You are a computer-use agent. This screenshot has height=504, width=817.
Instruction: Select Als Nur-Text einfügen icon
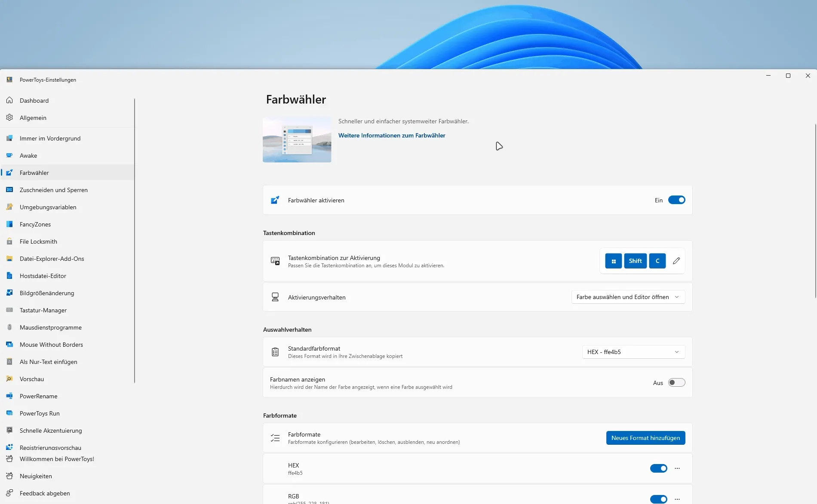9,361
